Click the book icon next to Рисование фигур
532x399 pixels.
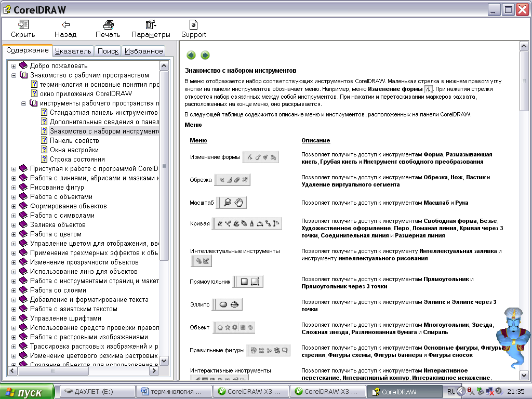click(x=23, y=187)
